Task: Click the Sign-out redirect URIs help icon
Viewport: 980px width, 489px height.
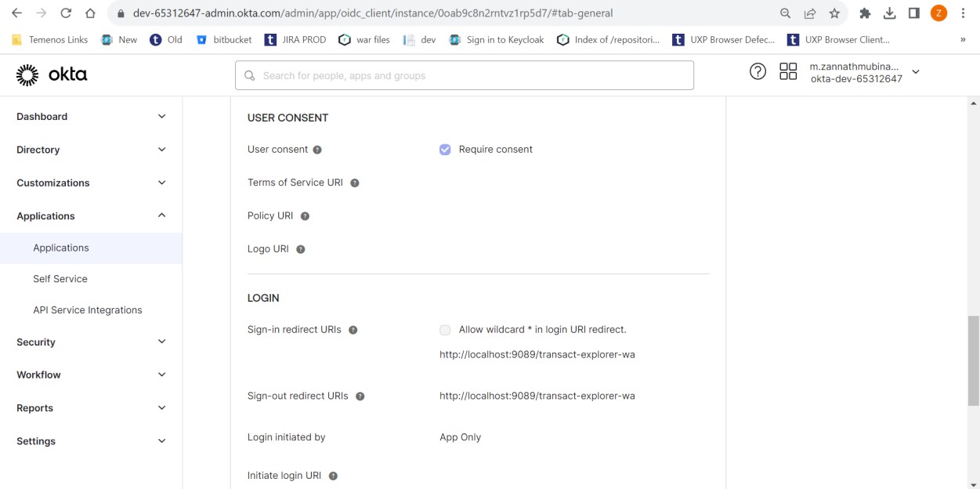Action: click(360, 397)
